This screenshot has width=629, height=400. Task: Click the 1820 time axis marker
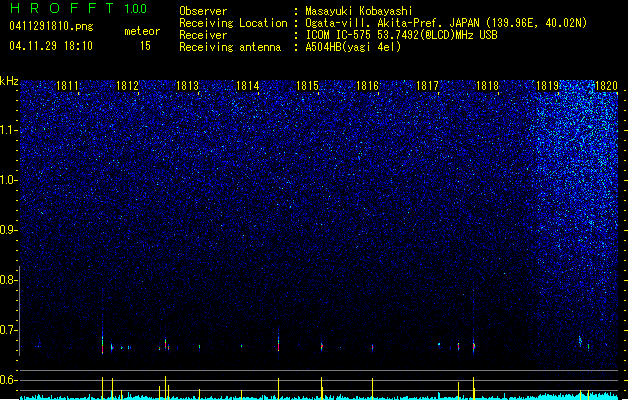(x=606, y=86)
